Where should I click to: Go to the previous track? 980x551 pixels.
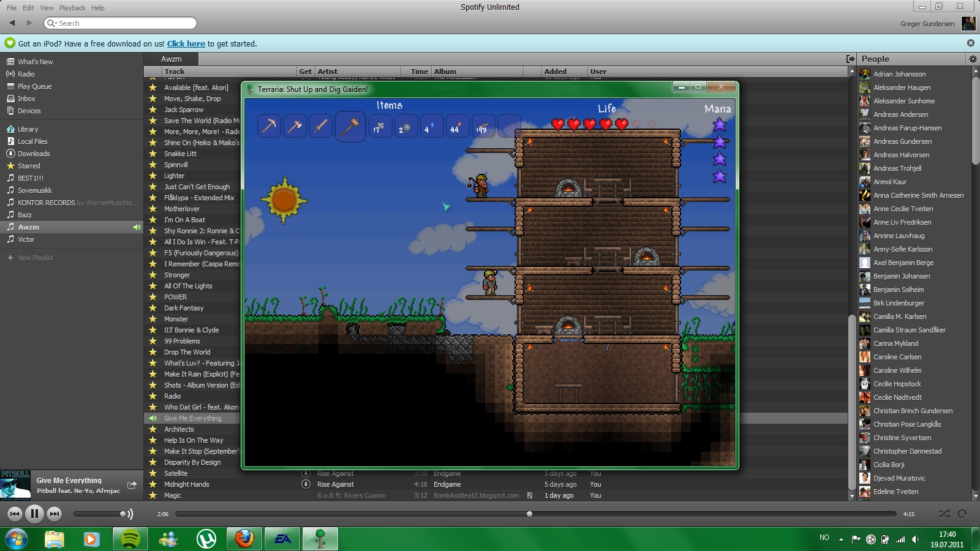[15, 514]
